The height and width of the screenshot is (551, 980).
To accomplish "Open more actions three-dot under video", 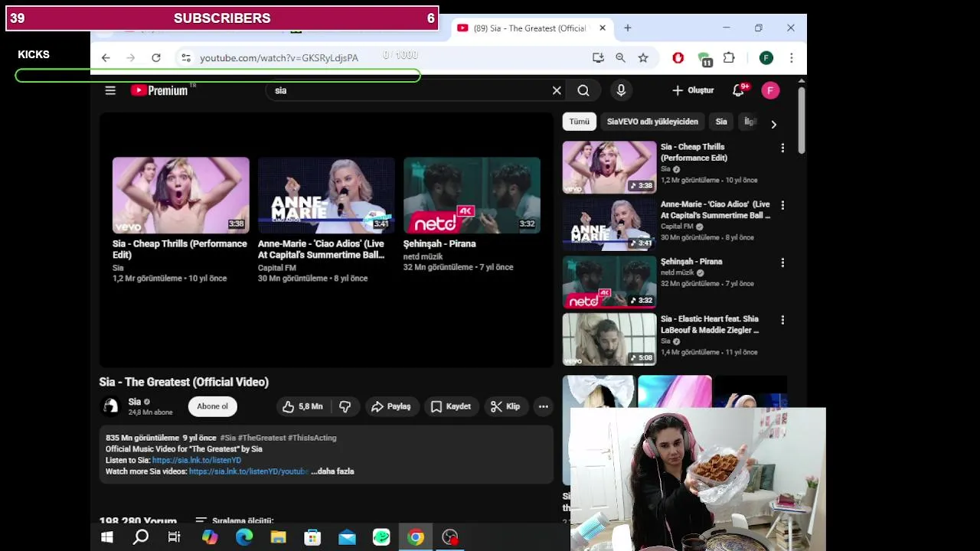I will click(x=543, y=406).
